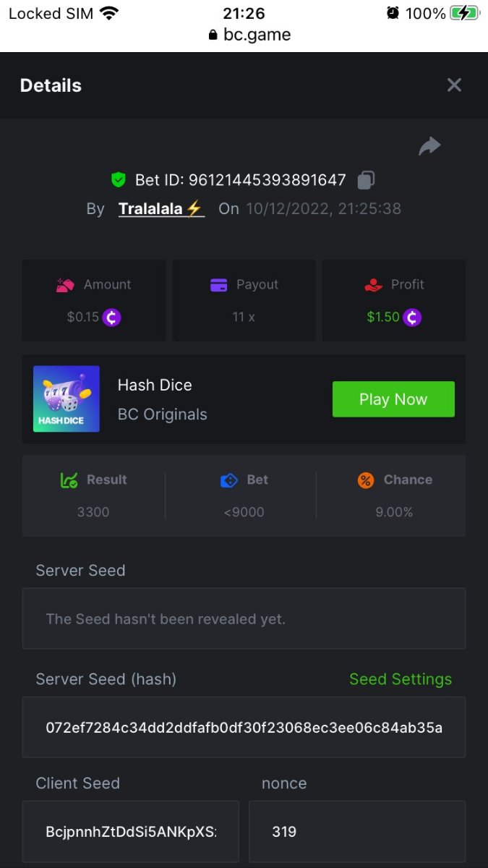Open Tralalala user profile link
The width and height of the screenshot is (488, 868).
pyautogui.click(x=161, y=209)
